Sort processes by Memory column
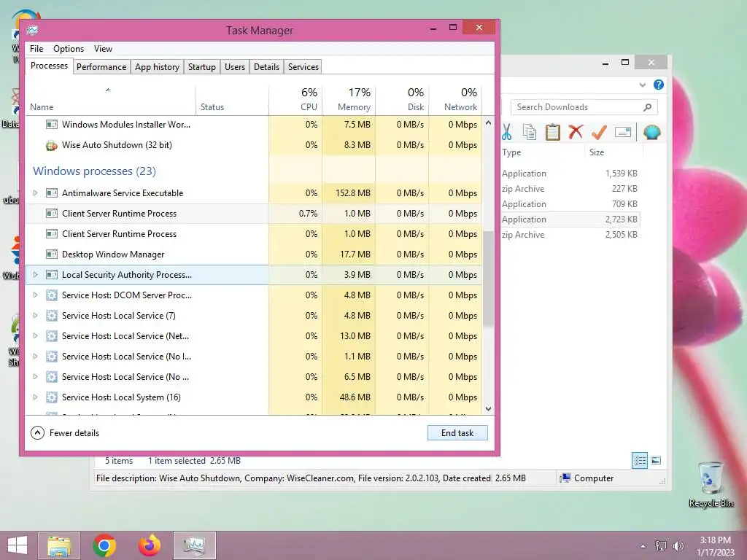The width and height of the screenshot is (747, 560). 349,99
